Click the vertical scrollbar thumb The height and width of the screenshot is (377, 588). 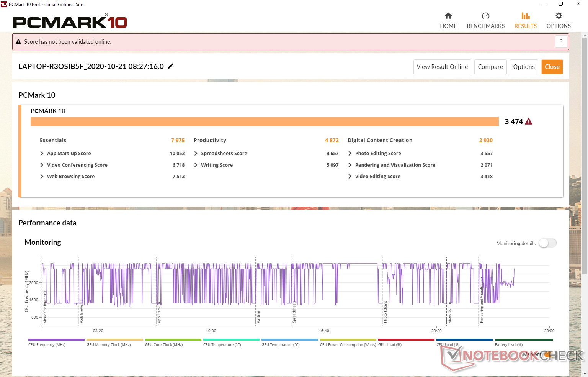(585, 156)
